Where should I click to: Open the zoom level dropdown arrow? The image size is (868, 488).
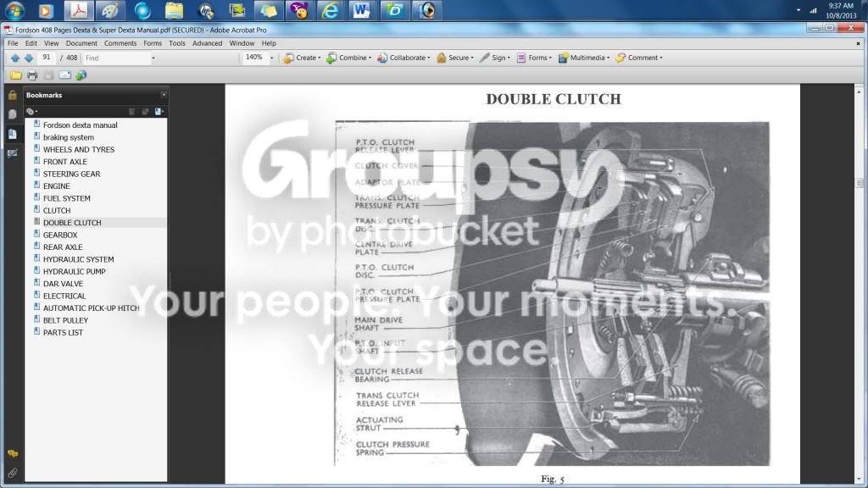tap(272, 58)
